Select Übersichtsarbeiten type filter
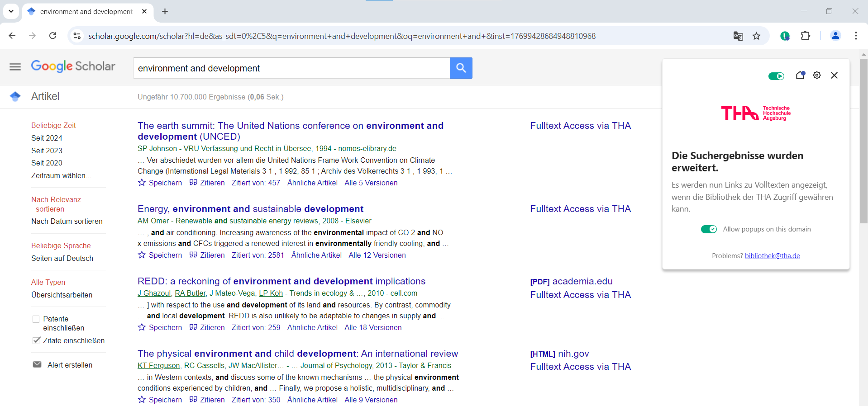868x406 pixels. coord(62,295)
